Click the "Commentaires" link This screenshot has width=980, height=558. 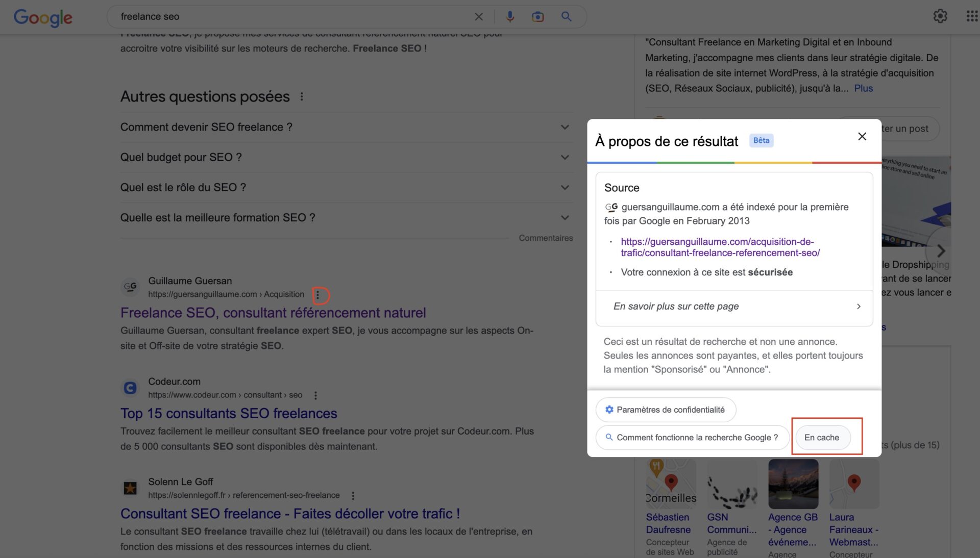pos(546,238)
